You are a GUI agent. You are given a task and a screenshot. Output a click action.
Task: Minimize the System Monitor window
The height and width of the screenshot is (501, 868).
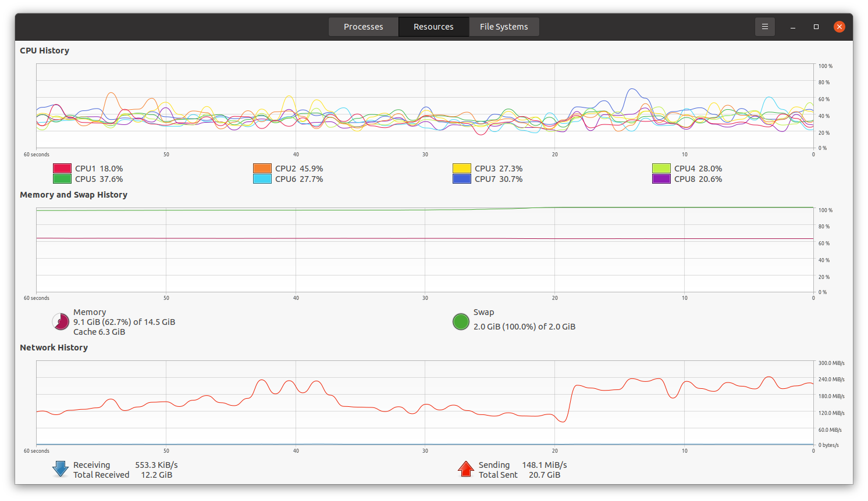[x=793, y=27]
